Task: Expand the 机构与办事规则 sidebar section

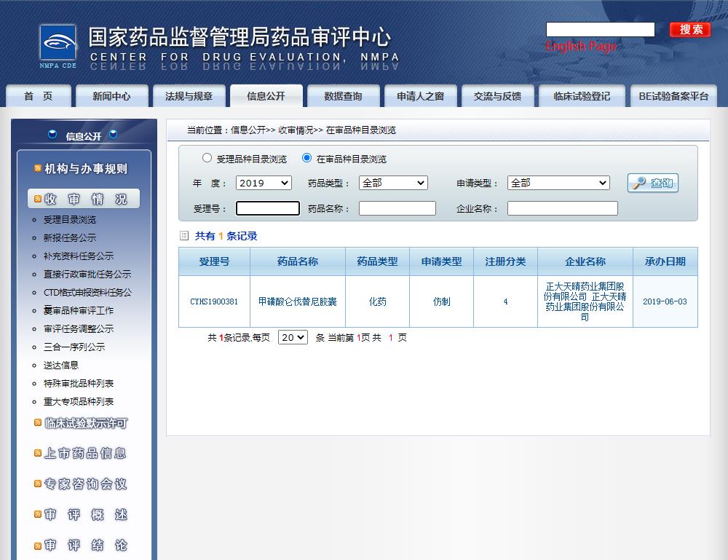Action: [86, 168]
